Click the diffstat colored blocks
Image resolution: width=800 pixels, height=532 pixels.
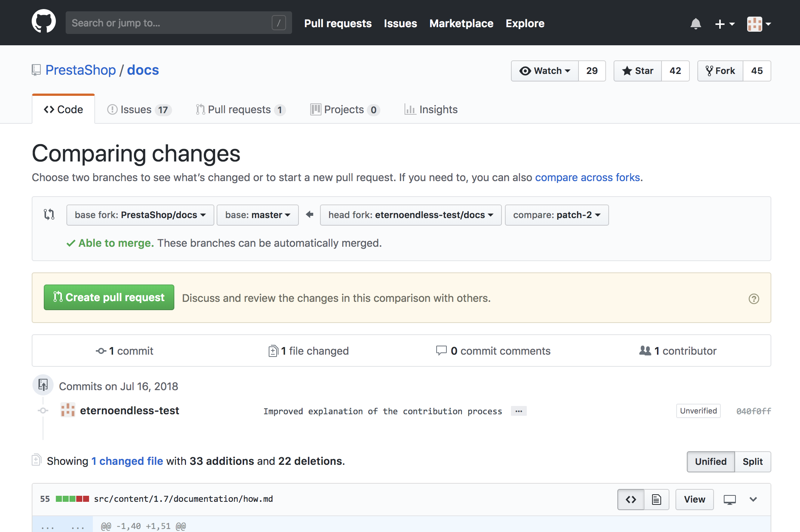coord(72,499)
